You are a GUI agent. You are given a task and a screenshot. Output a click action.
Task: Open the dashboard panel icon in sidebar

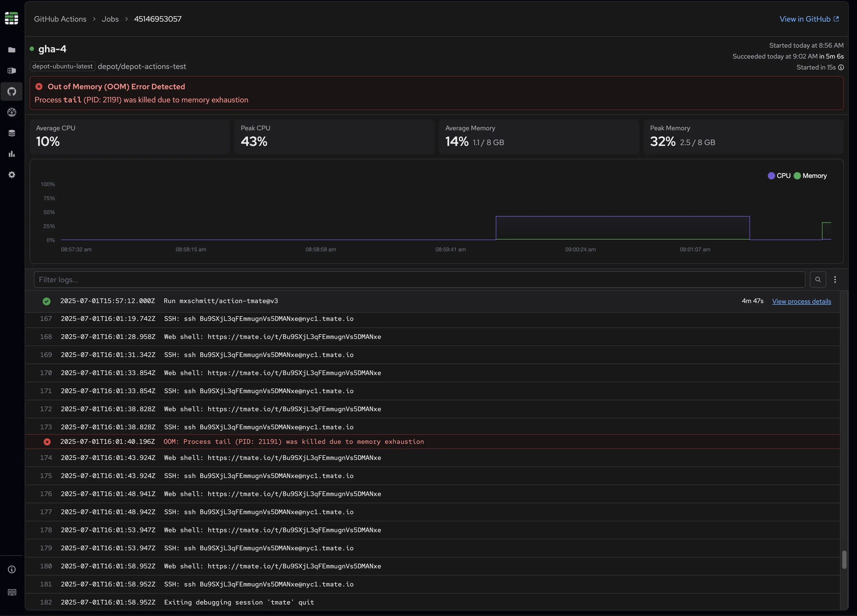pos(12,71)
